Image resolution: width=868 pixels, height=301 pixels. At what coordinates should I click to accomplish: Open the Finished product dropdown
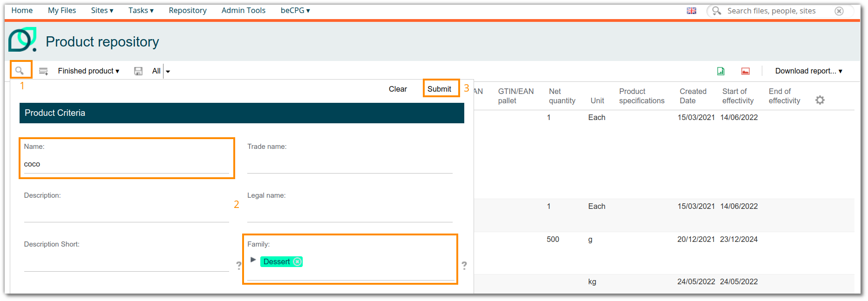tap(88, 71)
